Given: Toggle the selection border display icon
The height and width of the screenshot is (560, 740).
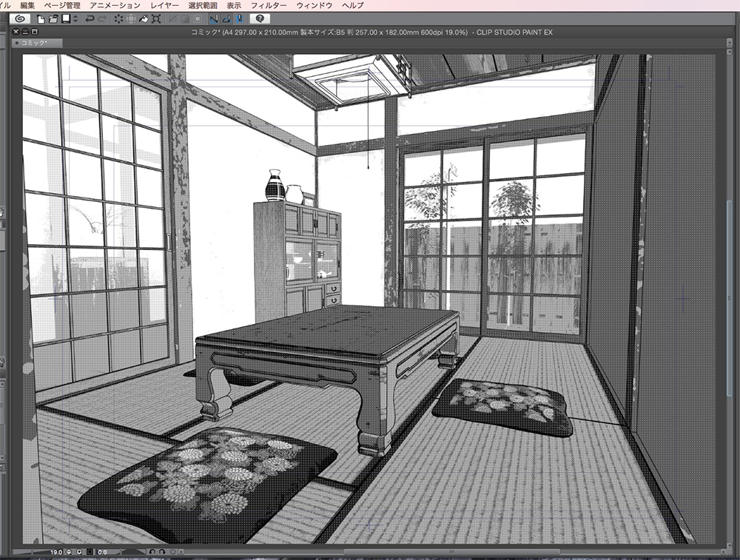Looking at the screenshot, I should (198, 19).
